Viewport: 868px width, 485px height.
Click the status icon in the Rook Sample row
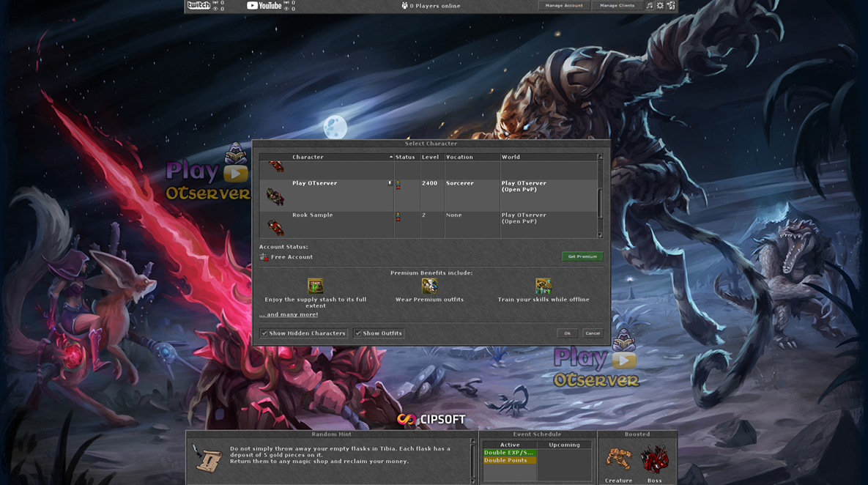coord(398,218)
